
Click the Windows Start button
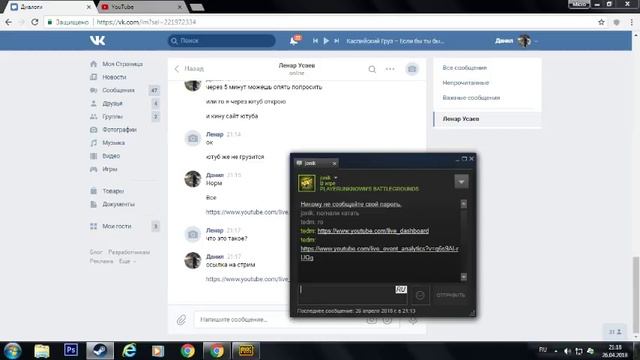(13, 351)
